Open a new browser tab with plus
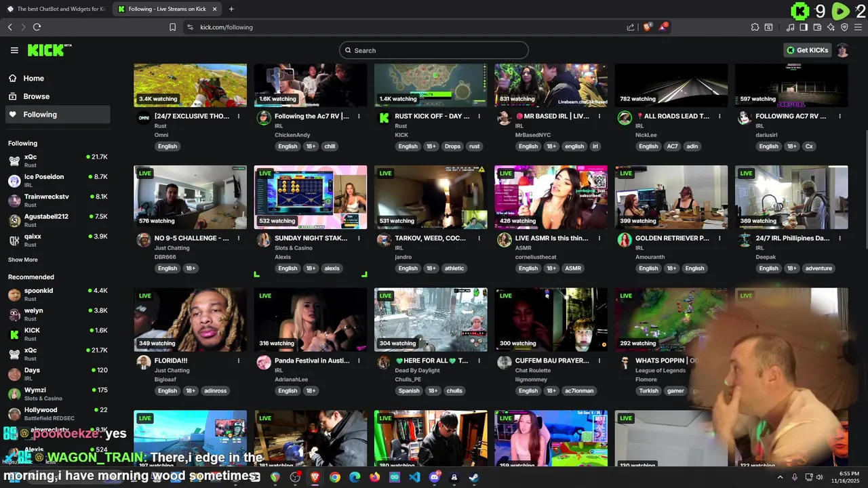This screenshot has width=868, height=488. click(x=231, y=9)
